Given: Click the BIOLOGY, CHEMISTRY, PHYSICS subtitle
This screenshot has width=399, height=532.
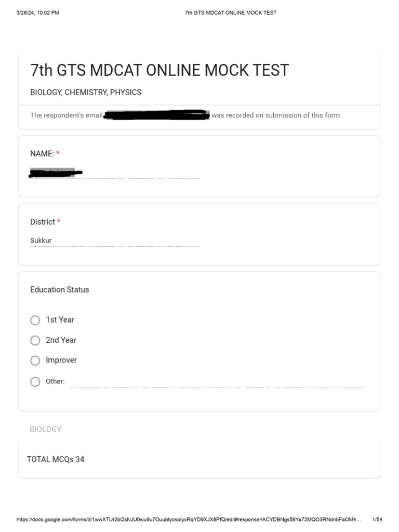Looking at the screenshot, I should (86, 92).
